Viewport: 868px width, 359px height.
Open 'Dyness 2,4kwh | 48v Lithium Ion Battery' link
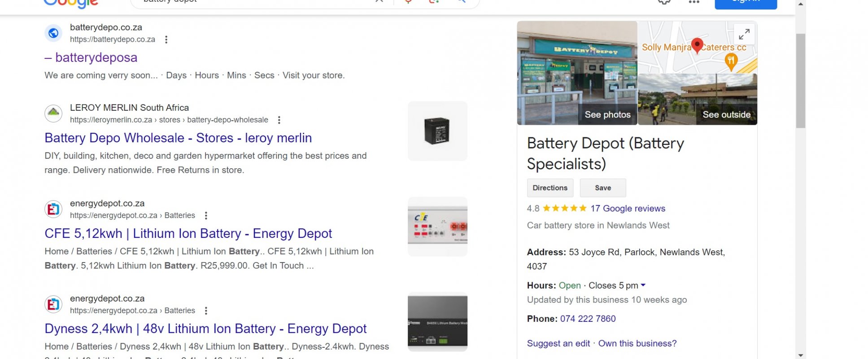[x=205, y=328]
